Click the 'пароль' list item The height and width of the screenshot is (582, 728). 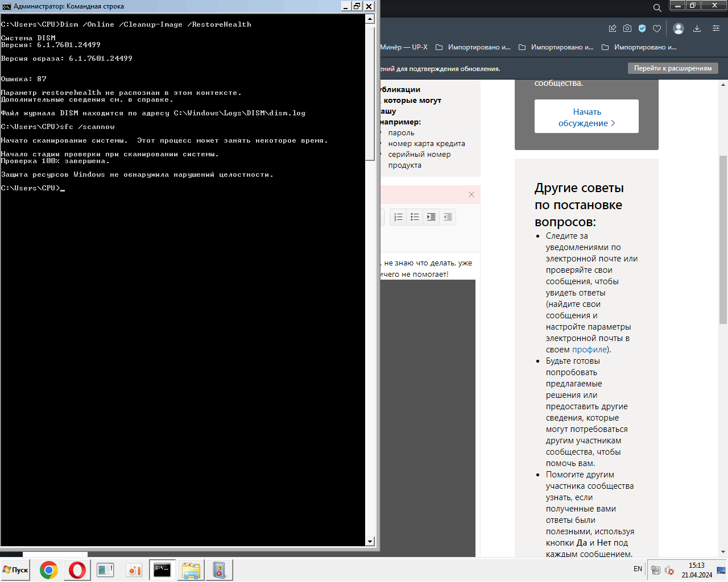[x=401, y=133]
